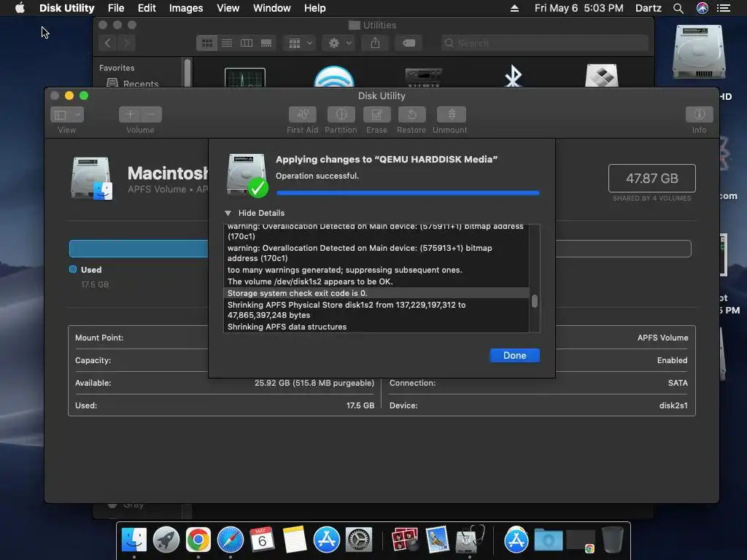The image size is (747, 560).
Task: Click the Unmount toolbar icon
Action: click(451, 114)
